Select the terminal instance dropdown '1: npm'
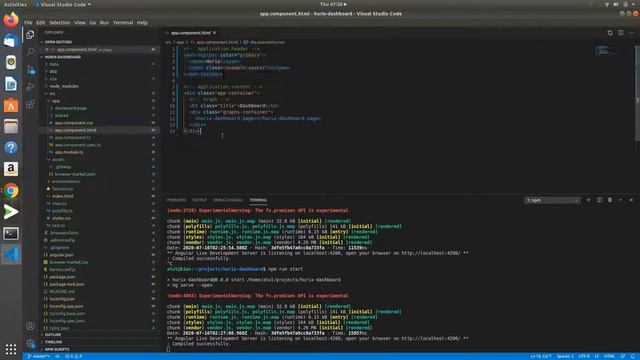This screenshot has height=360, width=640. point(552,200)
